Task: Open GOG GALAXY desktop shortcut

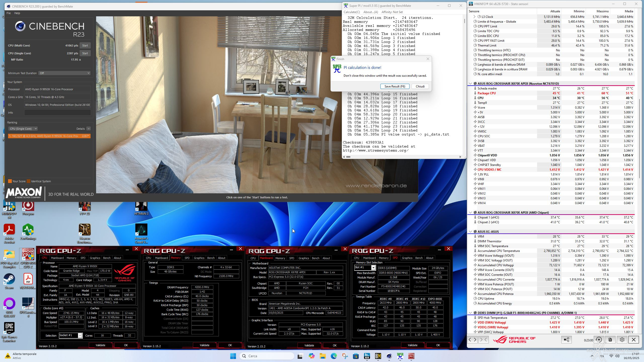Action: point(9,308)
